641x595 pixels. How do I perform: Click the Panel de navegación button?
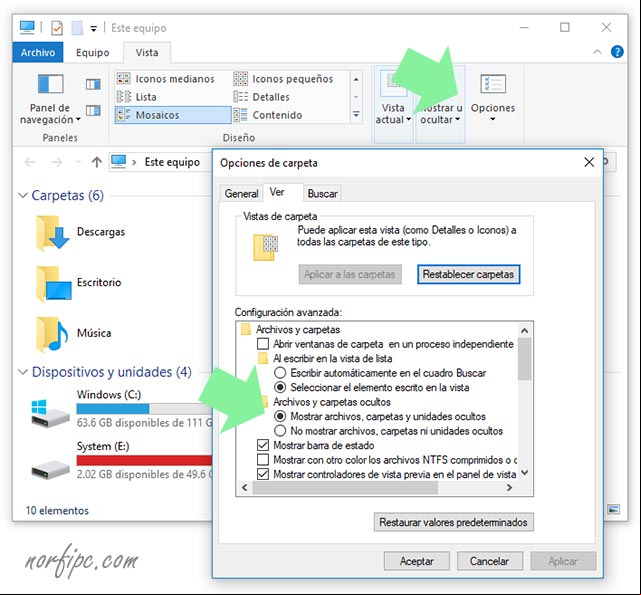pos(50,98)
